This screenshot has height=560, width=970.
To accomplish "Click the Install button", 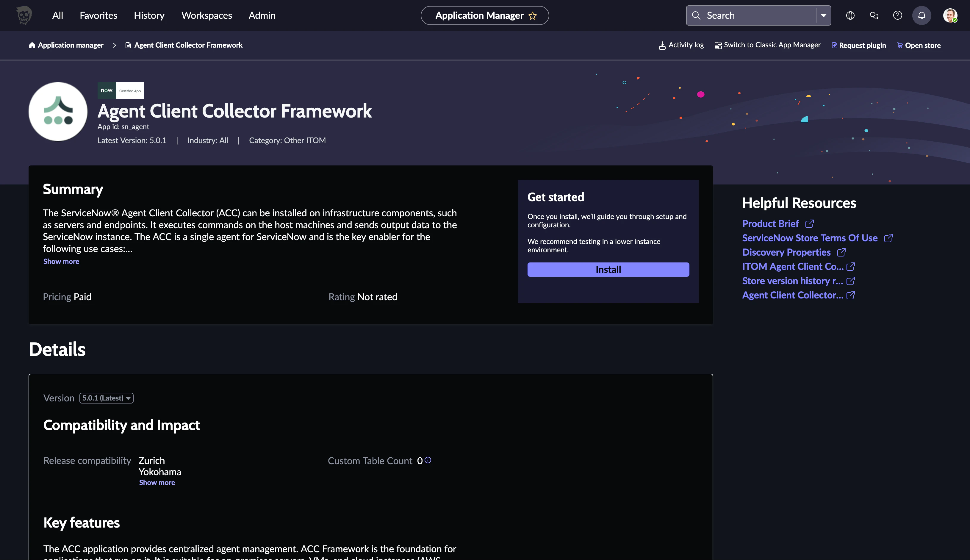I will (608, 270).
